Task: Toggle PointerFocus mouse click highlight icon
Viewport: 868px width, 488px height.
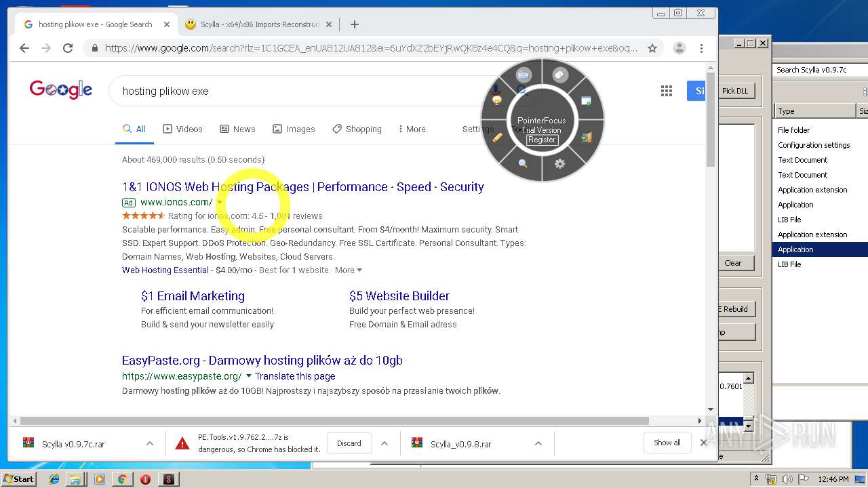Action: coord(559,75)
